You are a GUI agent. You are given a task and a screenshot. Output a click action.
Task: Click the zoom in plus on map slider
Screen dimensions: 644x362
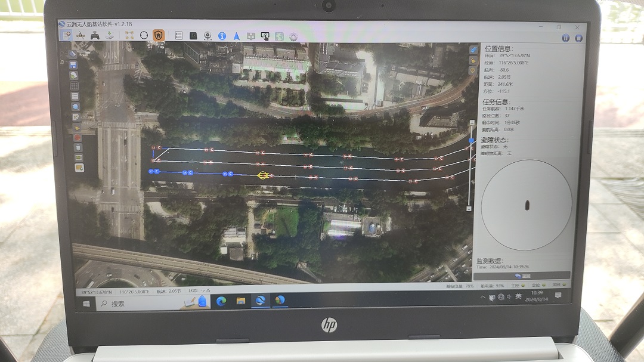472,123
